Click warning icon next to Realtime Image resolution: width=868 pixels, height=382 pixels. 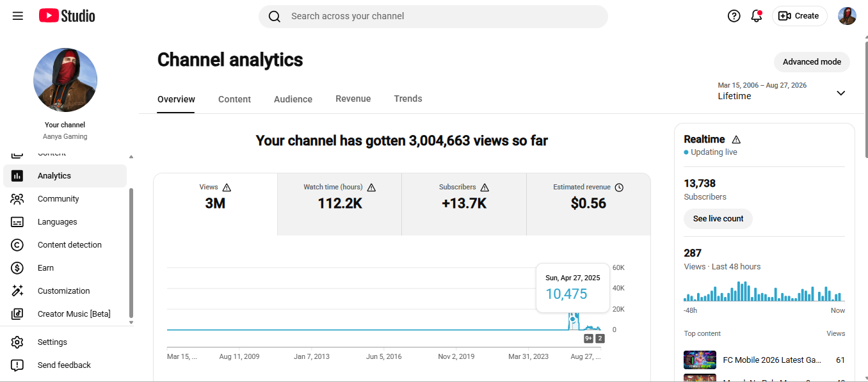point(736,139)
